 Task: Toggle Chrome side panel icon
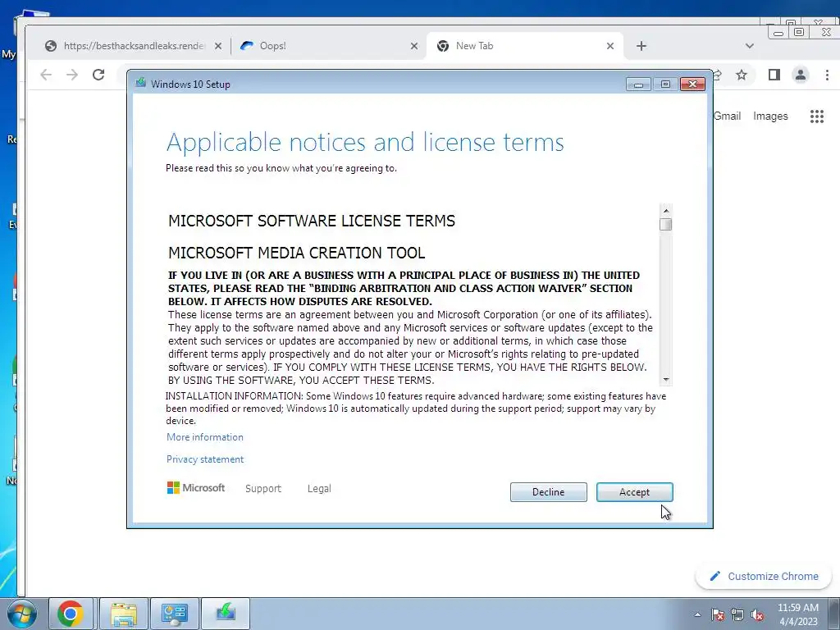pyautogui.click(x=774, y=75)
